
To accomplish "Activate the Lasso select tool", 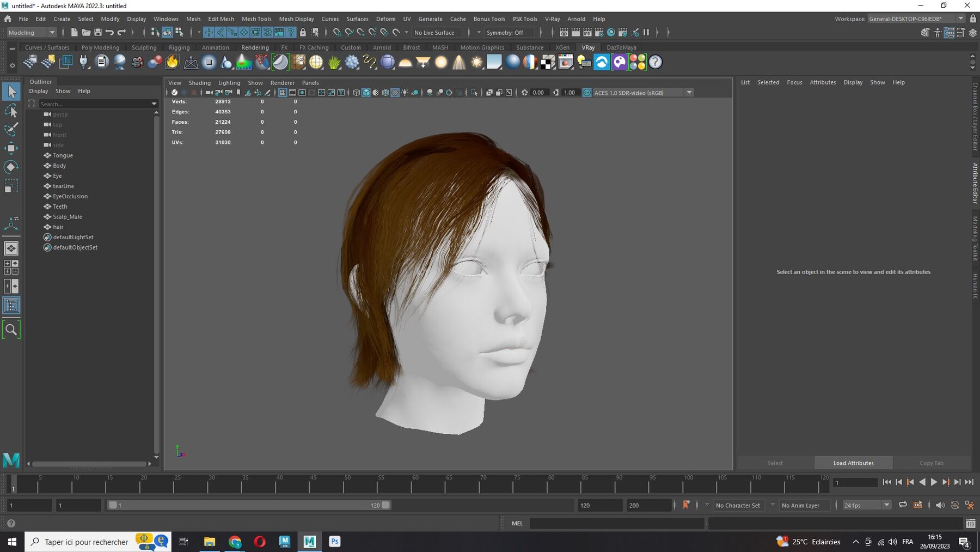I will coord(11,111).
